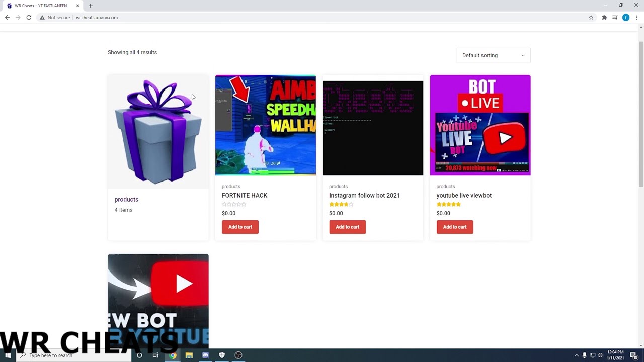Show hidden system tray icons
Image resolution: width=644 pixels, height=362 pixels.
point(577,355)
